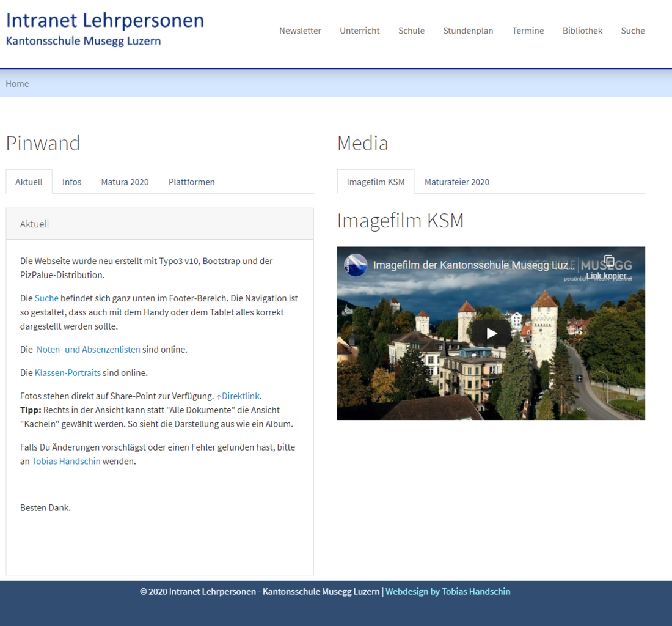Viewport: 672px width, 626px height.
Task: Show the Maturafeier 2020 media tab
Action: [x=456, y=182]
